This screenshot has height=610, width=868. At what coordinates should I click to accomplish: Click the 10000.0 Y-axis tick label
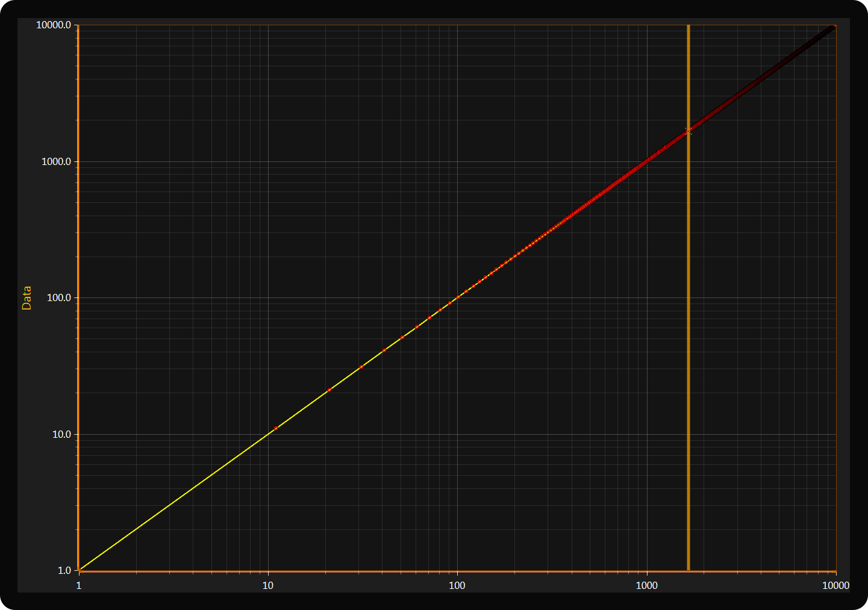point(54,25)
